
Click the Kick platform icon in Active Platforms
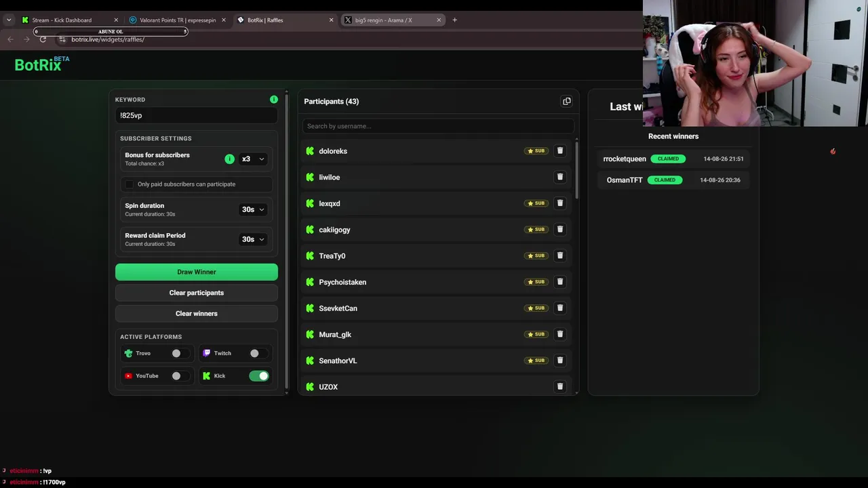pyautogui.click(x=207, y=375)
